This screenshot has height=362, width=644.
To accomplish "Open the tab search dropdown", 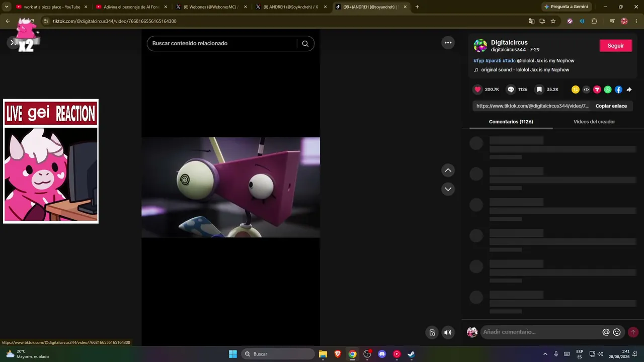I will (7, 7).
